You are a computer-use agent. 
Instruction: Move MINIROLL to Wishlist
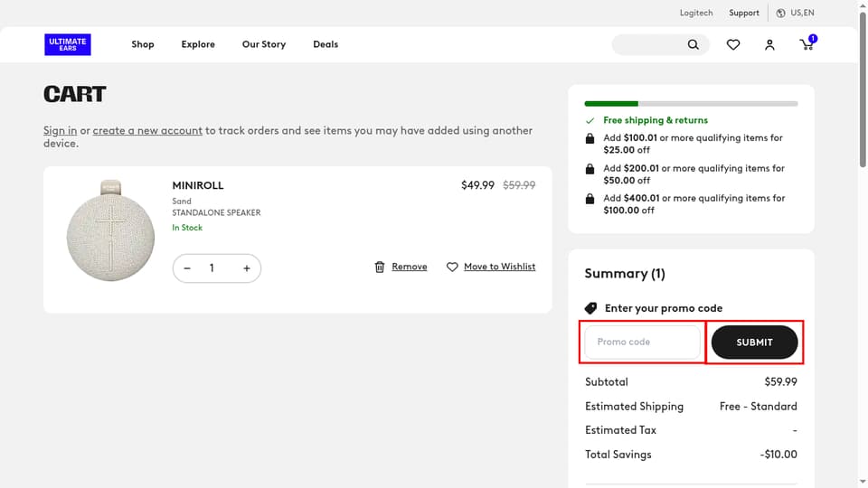tap(500, 267)
